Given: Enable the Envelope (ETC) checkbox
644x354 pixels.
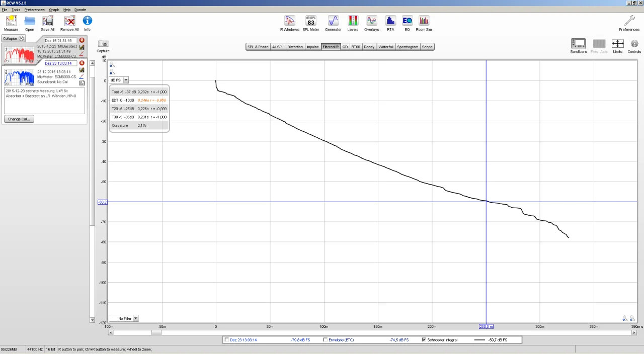Looking at the screenshot, I should pyautogui.click(x=326, y=340).
